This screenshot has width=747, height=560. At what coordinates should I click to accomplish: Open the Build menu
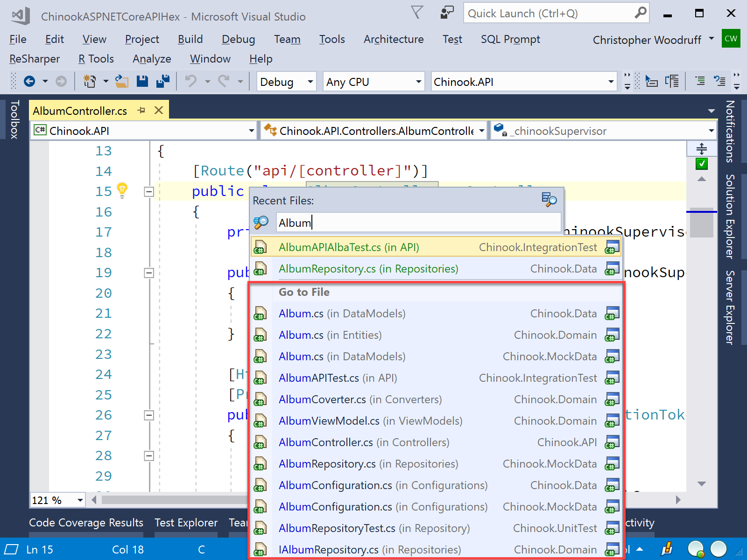point(190,39)
